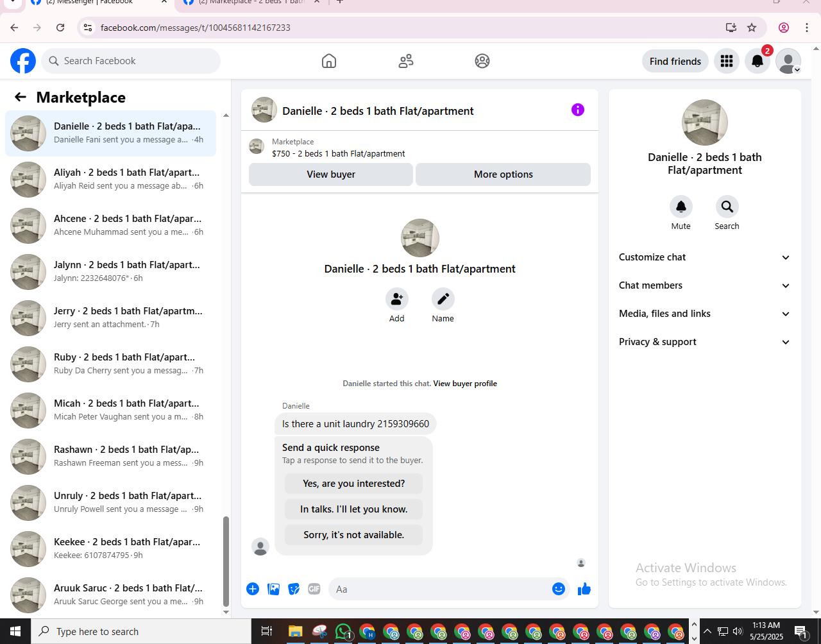Click the listing thumbnail in the right panel

705,123
